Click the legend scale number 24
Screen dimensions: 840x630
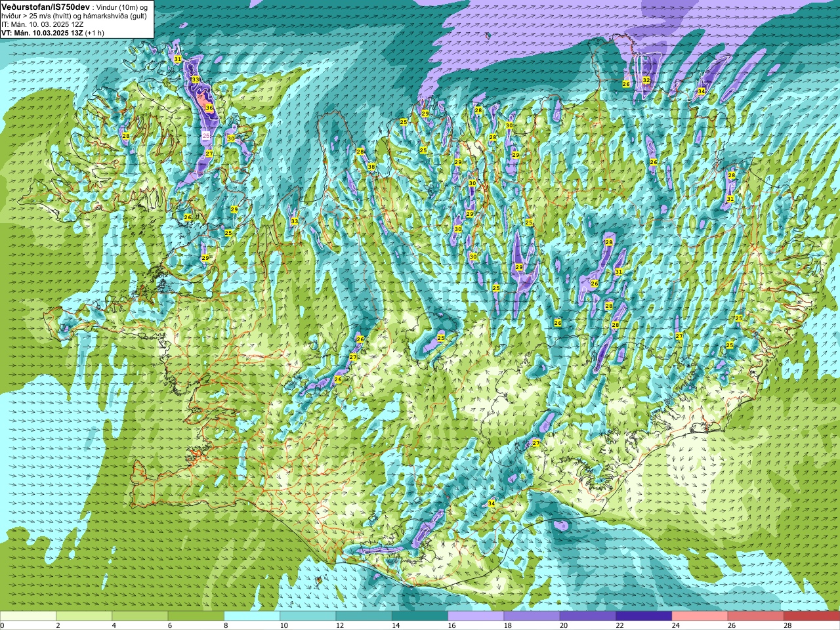coord(676,626)
